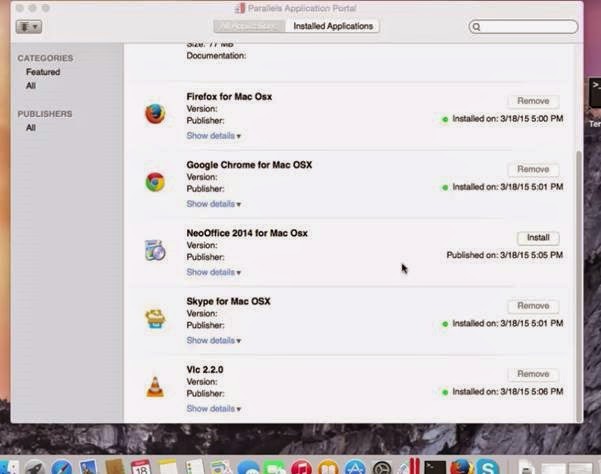
Task: Click 'Installed on: 3/18/15 5:00 PM' status
Action: pyautogui.click(x=503, y=119)
